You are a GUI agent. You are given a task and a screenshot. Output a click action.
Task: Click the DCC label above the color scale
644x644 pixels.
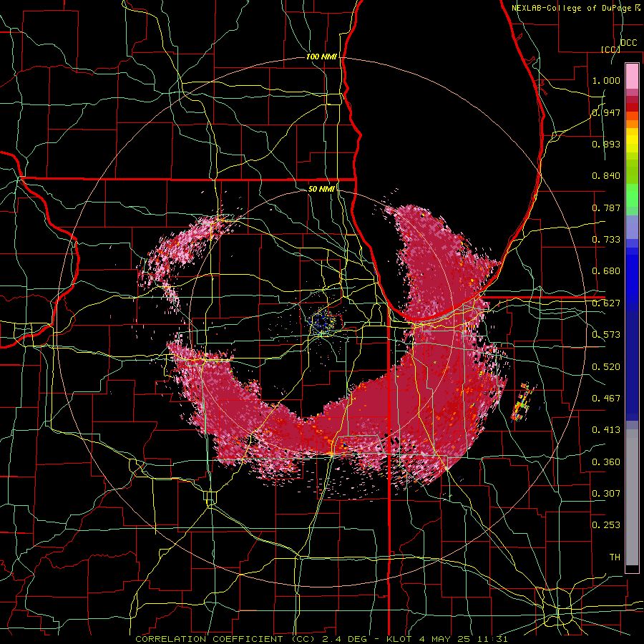[628, 43]
